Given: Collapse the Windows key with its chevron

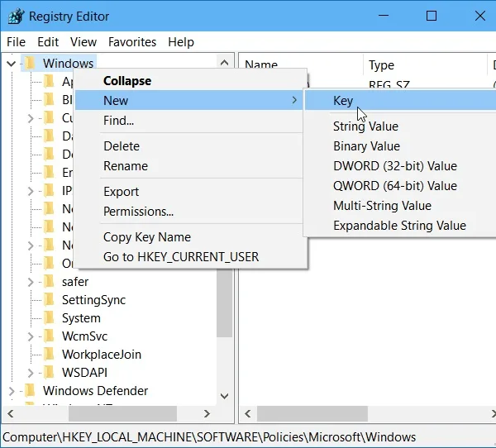Looking at the screenshot, I should point(11,64).
